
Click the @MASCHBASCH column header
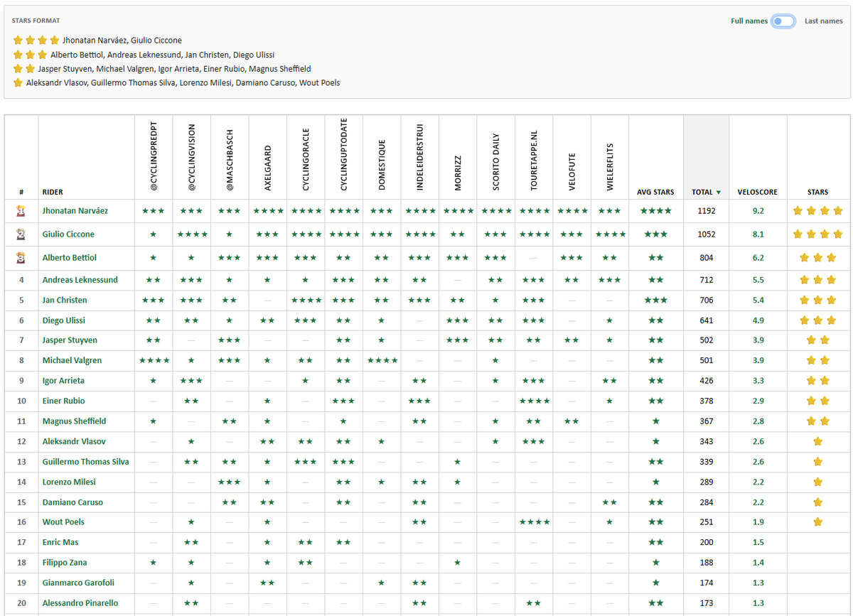tap(230, 161)
